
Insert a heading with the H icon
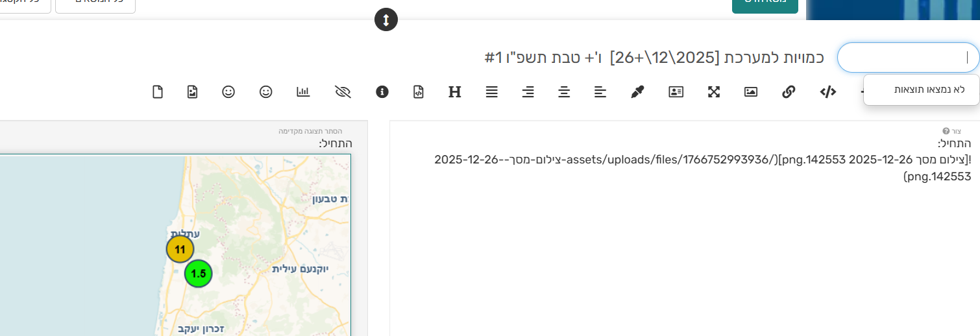[x=455, y=91]
